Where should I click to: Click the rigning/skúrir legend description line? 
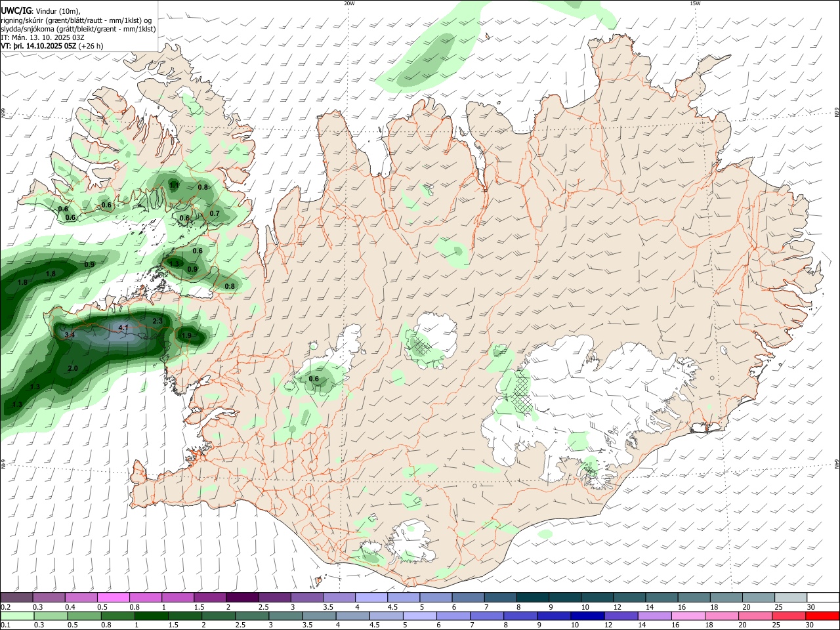point(76,20)
